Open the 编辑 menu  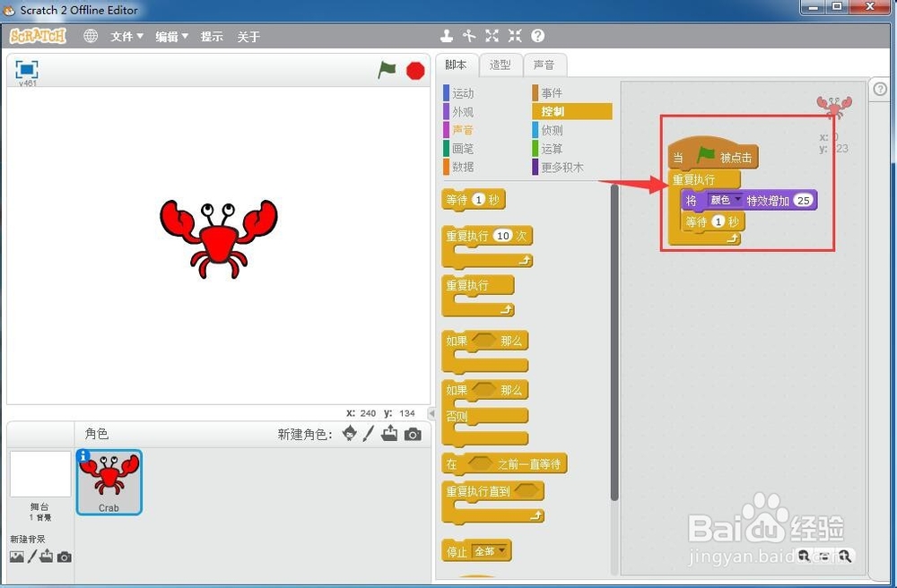point(171,37)
